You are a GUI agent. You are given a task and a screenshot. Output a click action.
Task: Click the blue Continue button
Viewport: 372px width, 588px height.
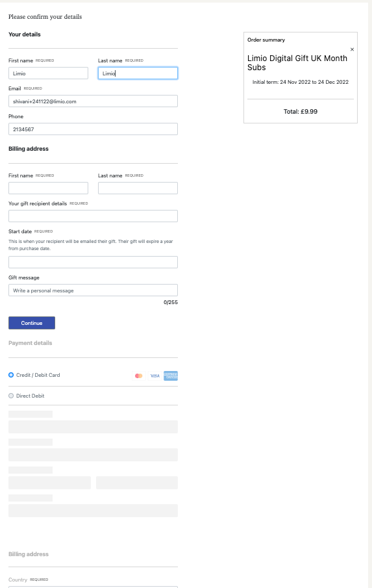pyautogui.click(x=32, y=323)
